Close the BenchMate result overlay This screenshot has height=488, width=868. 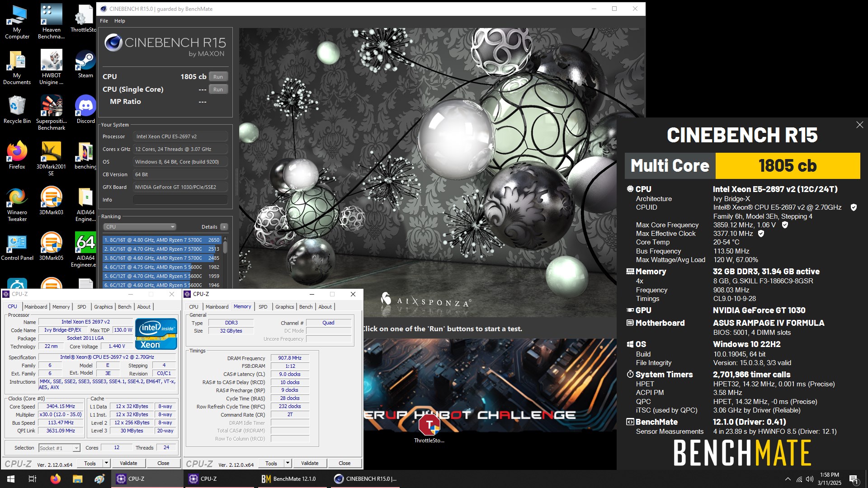[859, 125]
